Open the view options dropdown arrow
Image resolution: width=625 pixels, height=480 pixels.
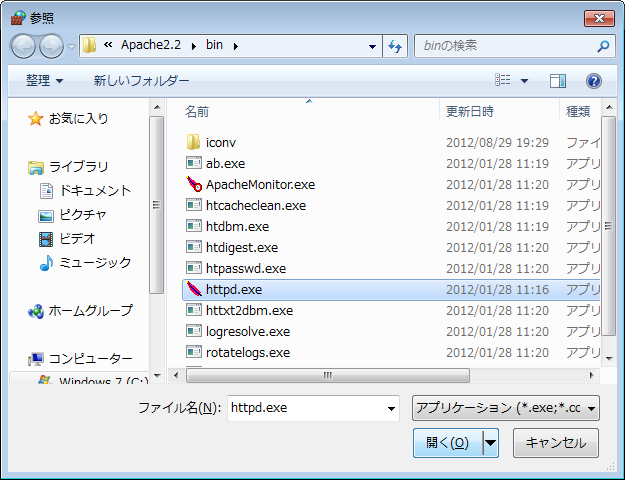coord(525,81)
